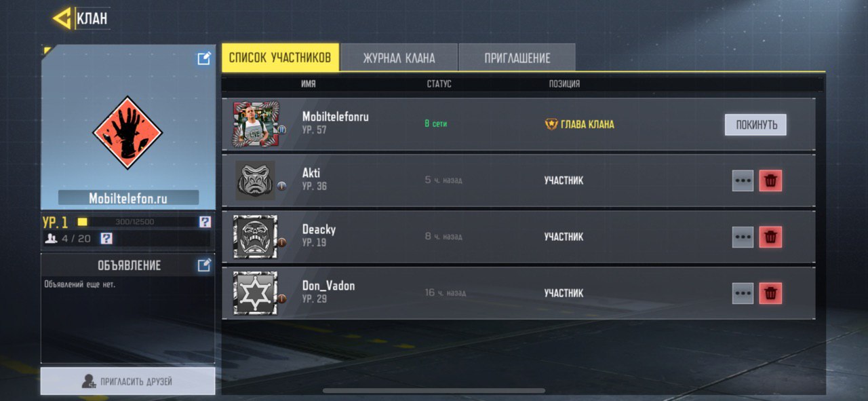Image resolution: width=868 pixels, height=401 pixels.
Task: Select the Список участников tab
Action: coord(280,57)
